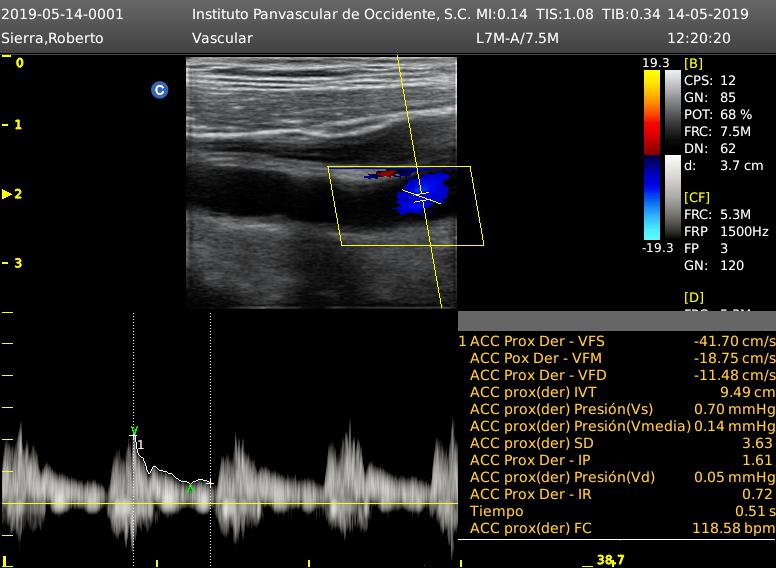Select the [D] Doppler parameter header
This screenshot has height=568, width=776.
point(693,297)
